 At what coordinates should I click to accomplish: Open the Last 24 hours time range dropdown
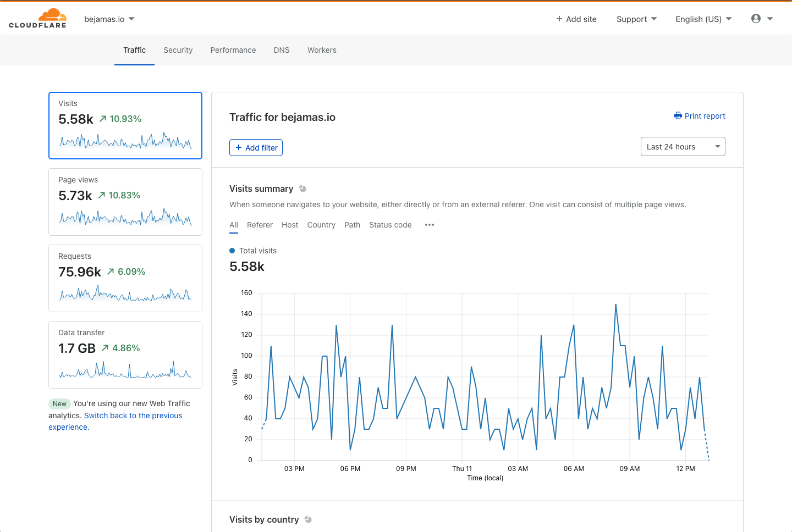(683, 147)
